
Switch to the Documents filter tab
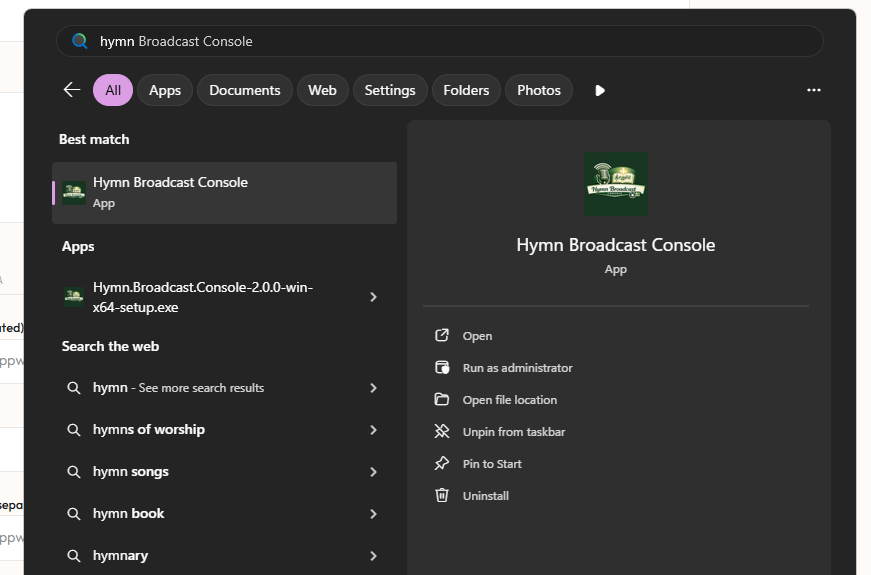click(244, 90)
